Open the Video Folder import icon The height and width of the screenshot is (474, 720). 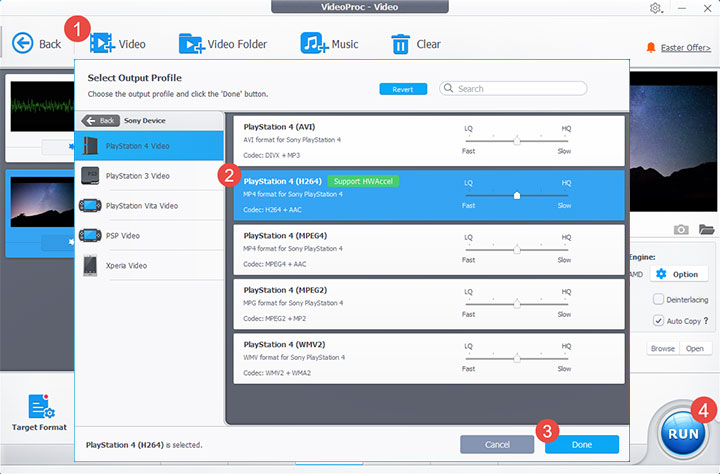point(191,44)
